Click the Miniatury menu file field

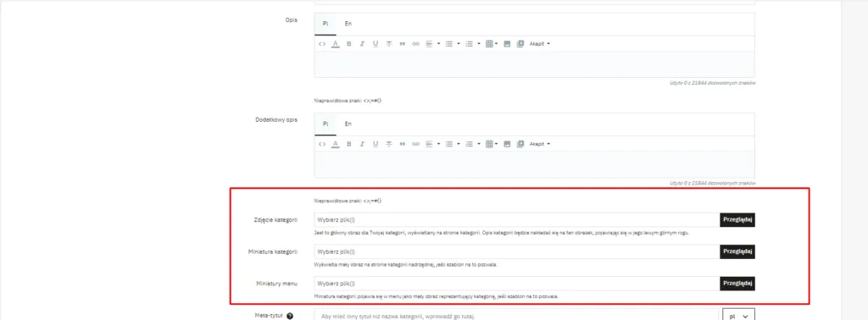517,284
